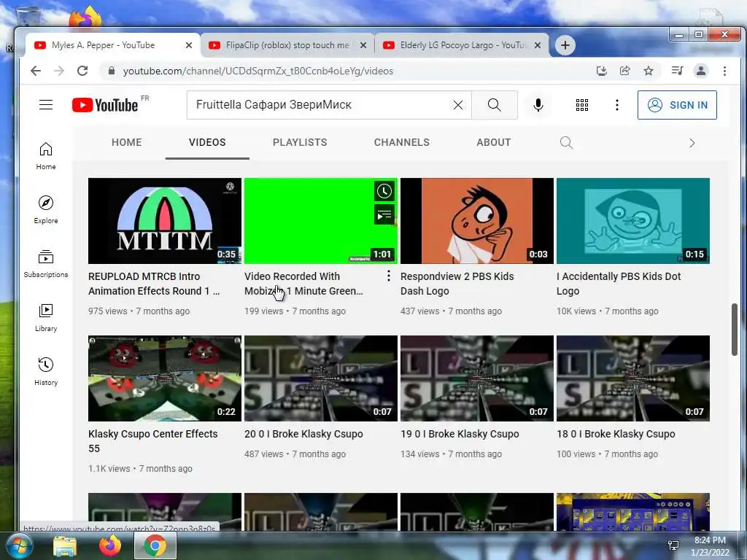Go to Home in the sidebar
Screen dimensions: 747x560
[x=46, y=156]
